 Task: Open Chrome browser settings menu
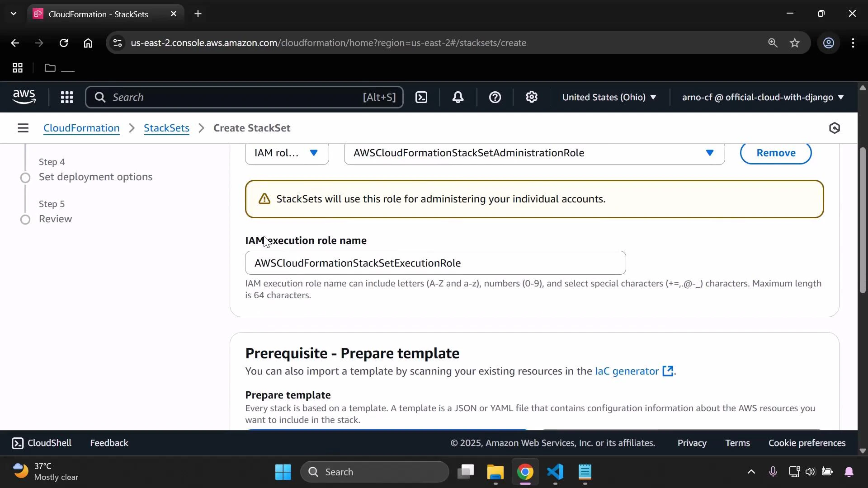click(854, 43)
